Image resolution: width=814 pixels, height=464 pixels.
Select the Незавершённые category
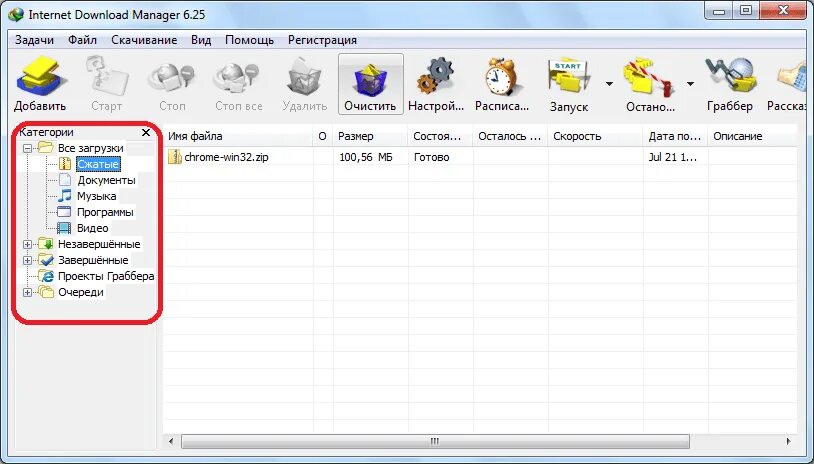(x=99, y=244)
